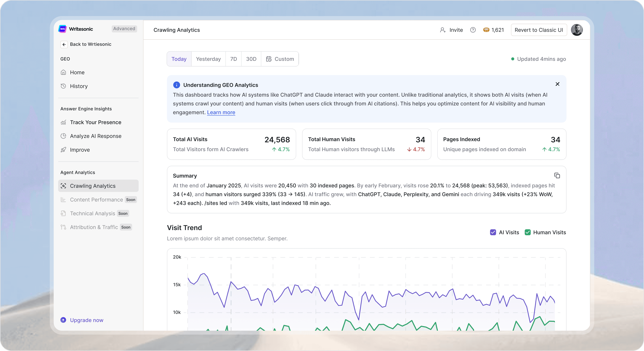Screen dimensions: 644x351
Task: Open Home from the sidebar
Action: [77, 72]
